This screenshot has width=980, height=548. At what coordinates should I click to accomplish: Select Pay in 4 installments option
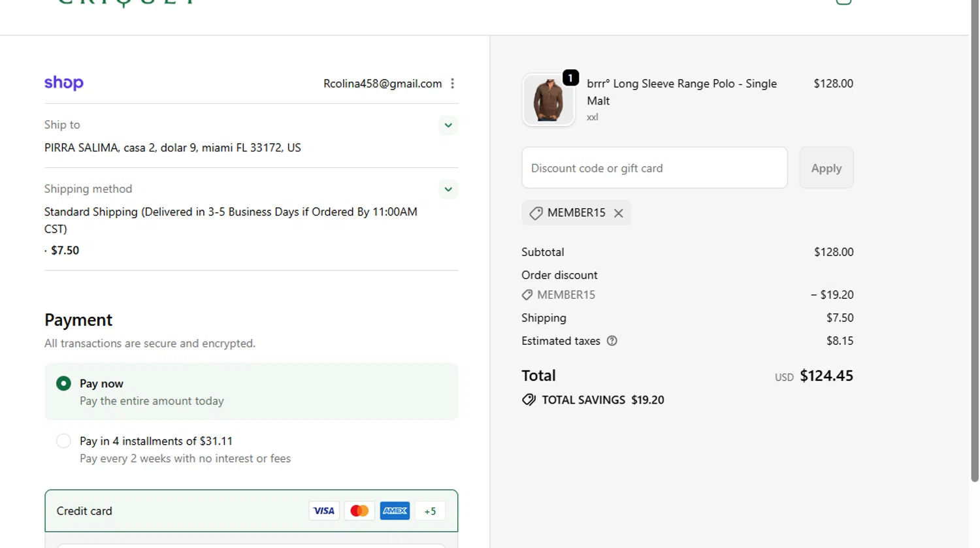pos(63,441)
